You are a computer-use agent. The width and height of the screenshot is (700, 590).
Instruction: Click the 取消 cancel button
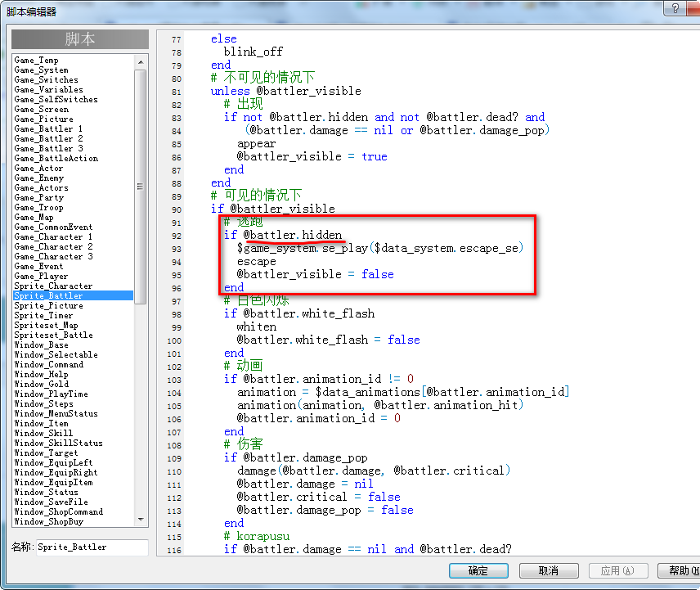point(549,570)
